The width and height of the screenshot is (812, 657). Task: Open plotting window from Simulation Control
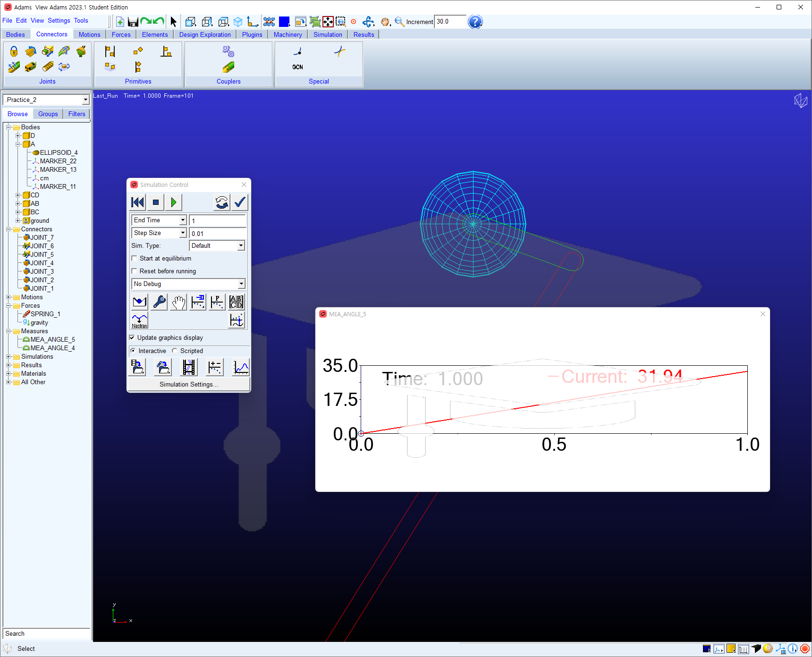(x=240, y=367)
